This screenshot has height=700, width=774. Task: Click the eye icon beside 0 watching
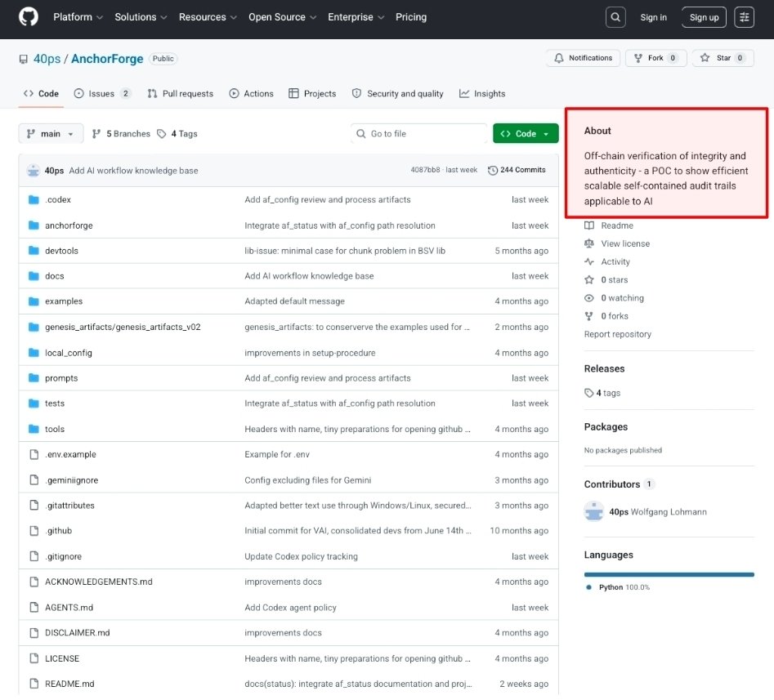(589, 298)
